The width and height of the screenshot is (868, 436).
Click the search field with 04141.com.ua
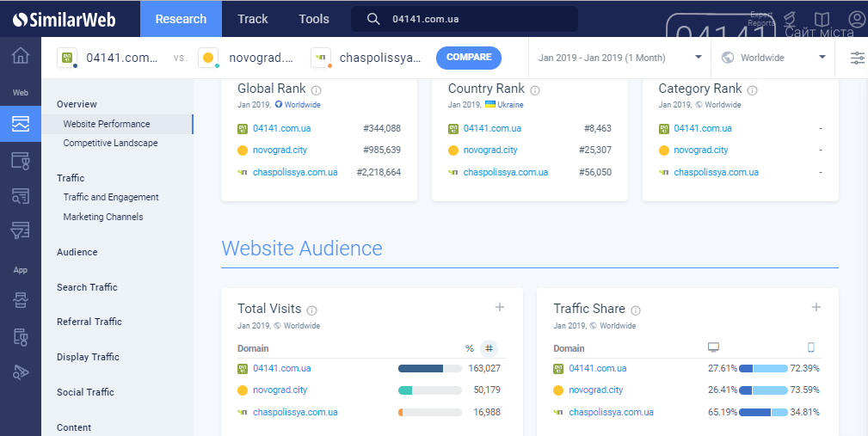(465, 20)
